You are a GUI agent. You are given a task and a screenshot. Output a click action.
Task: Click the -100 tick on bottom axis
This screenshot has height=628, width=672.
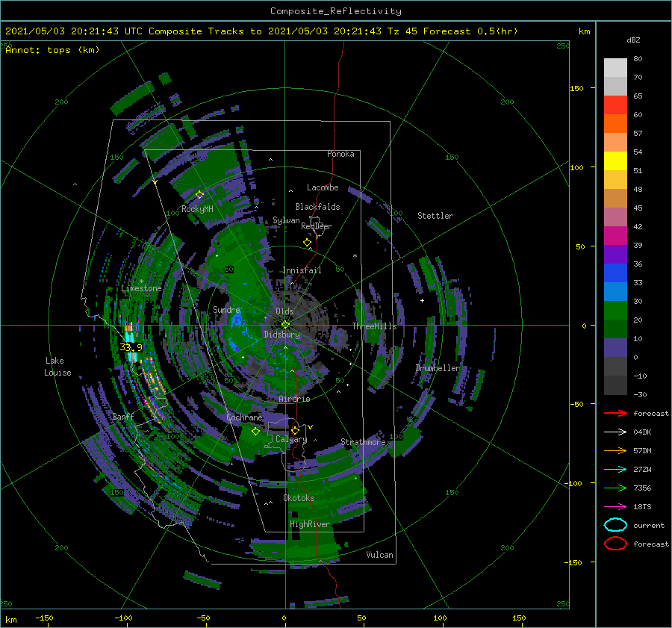pyautogui.click(x=123, y=618)
